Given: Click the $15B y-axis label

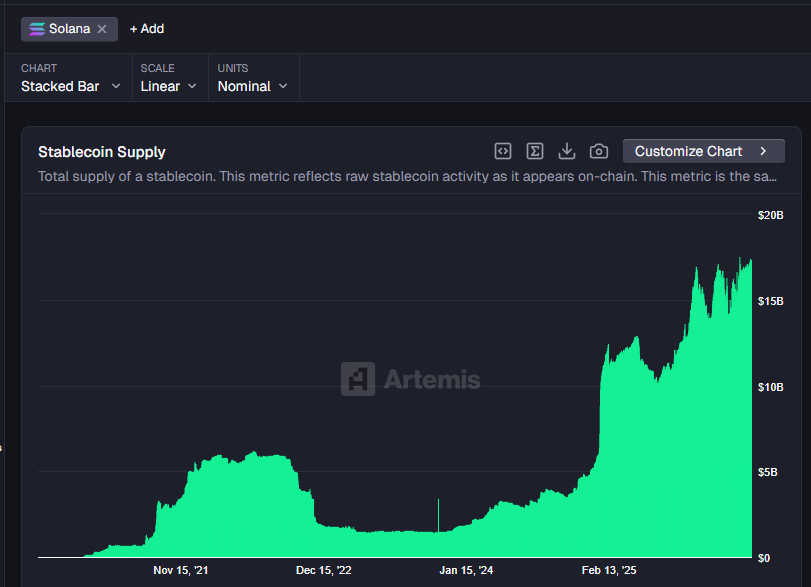Looking at the screenshot, I should point(770,301).
